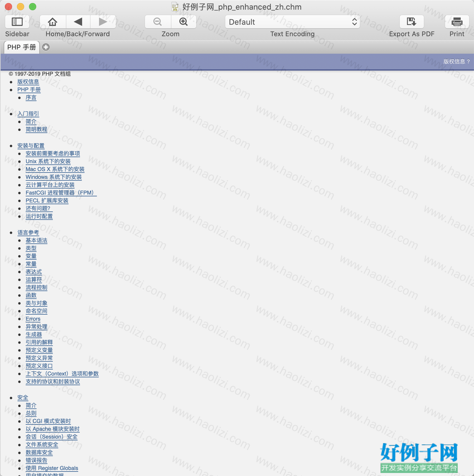Viewport: 474px width, 476px height.
Task: Select the PHP 手册 tab
Action: pos(21,47)
